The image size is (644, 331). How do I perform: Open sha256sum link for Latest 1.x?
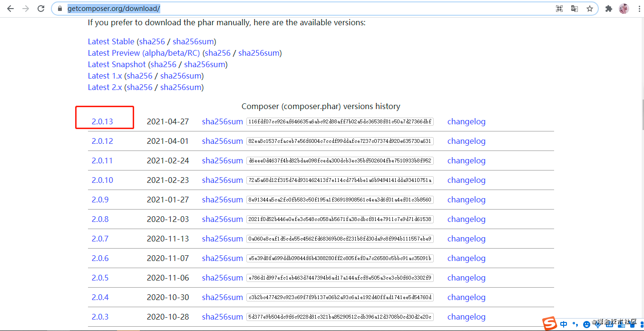[x=181, y=76]
